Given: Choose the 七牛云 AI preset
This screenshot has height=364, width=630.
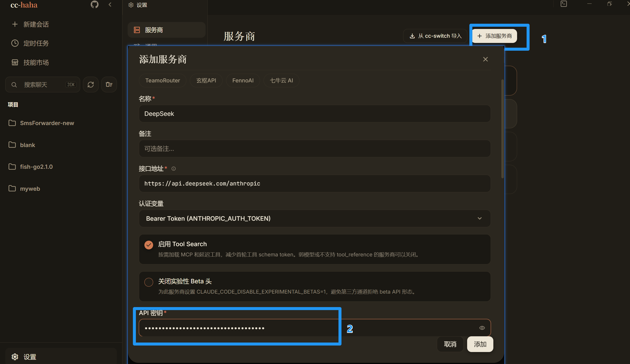Looking at the screenshot, I should point(282,80).
